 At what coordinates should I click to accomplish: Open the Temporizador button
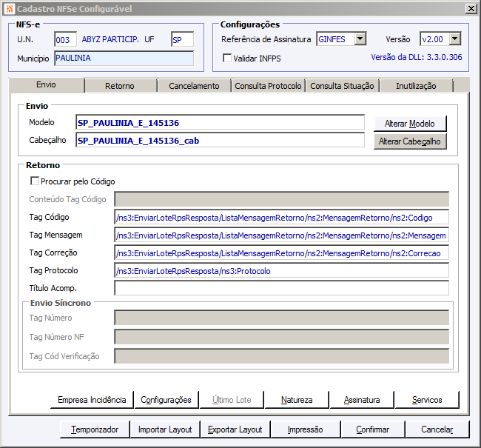click(x=95, y=429)
